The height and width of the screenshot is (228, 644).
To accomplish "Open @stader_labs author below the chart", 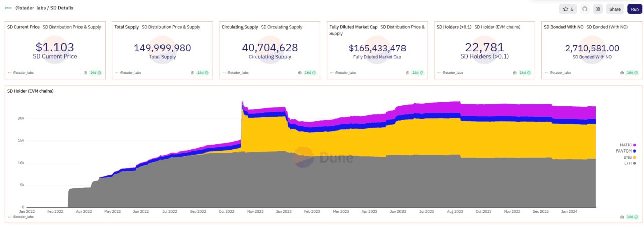I will [23, 217].
